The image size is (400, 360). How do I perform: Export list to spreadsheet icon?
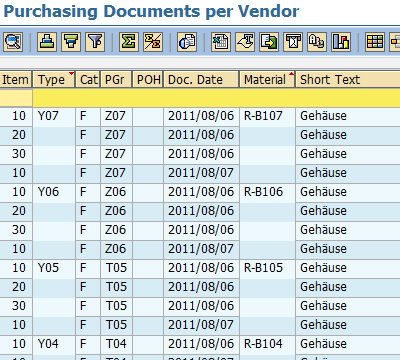tap(220, 42)
